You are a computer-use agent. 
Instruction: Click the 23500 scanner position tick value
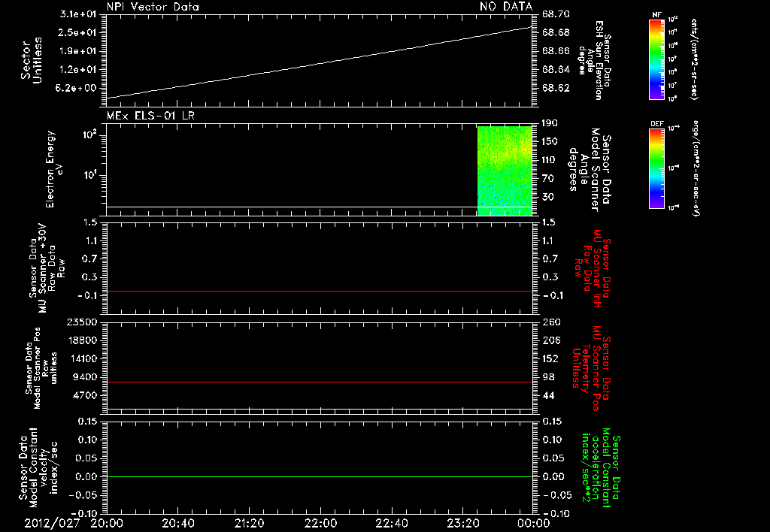coord(82,322)
